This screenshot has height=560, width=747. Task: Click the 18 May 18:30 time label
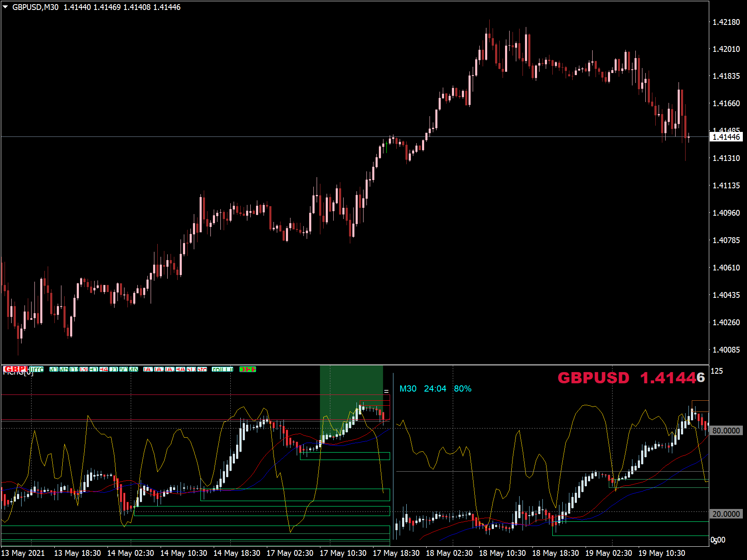tap(556, 553)
